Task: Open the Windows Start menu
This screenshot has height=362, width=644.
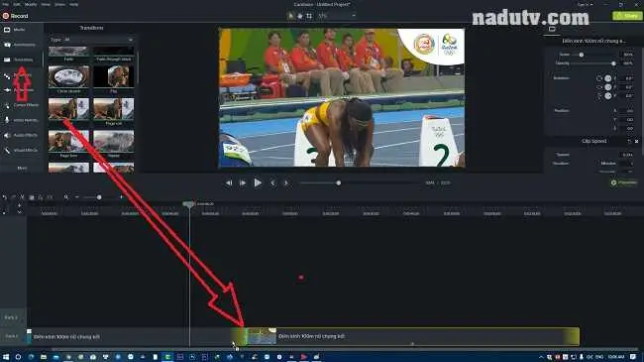Action: [x=6, y=357]
